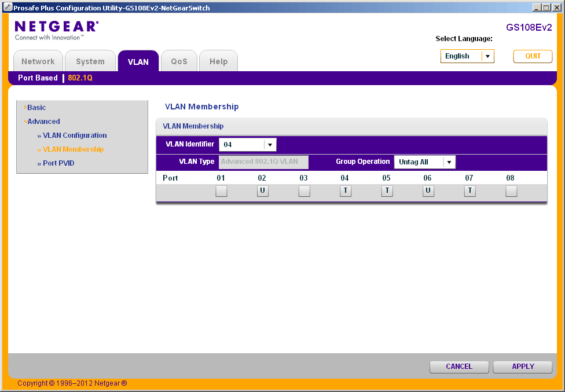Switch to the Network tab
Viewport: 565px width, 392px height.
point(38,61)
